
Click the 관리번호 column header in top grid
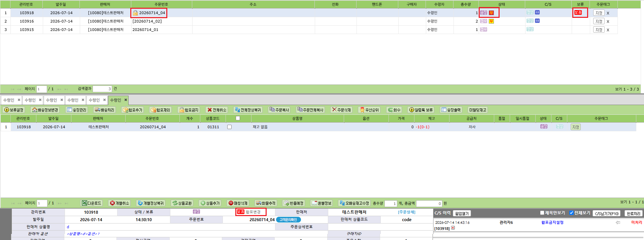pyautogui.click(x=26, y=4)
